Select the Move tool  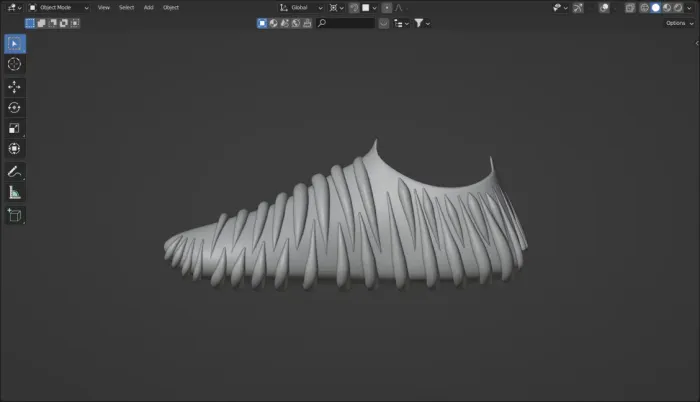[15, 87]
